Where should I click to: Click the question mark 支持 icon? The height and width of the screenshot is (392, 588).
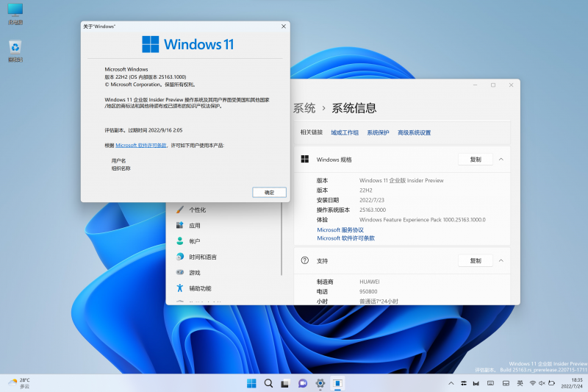305,260
